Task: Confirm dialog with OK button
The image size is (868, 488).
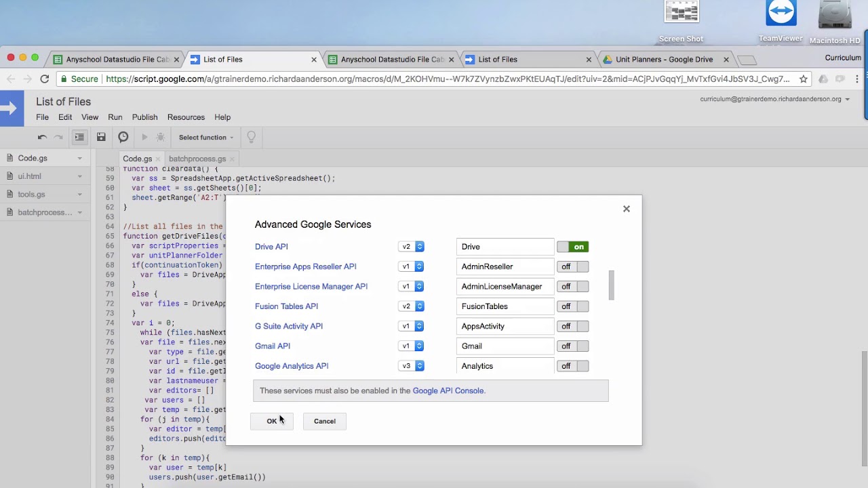Action: click(x=272, y=421)
